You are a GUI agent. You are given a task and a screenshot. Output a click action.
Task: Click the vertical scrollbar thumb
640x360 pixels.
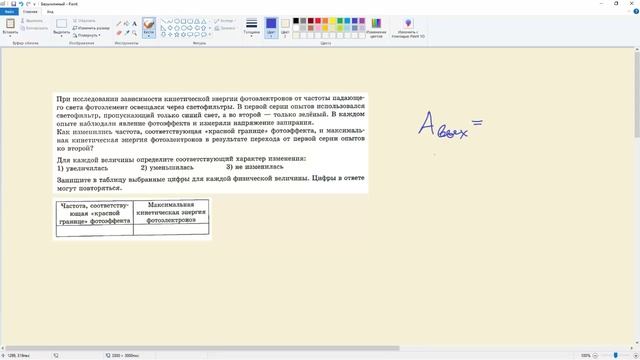637,94
